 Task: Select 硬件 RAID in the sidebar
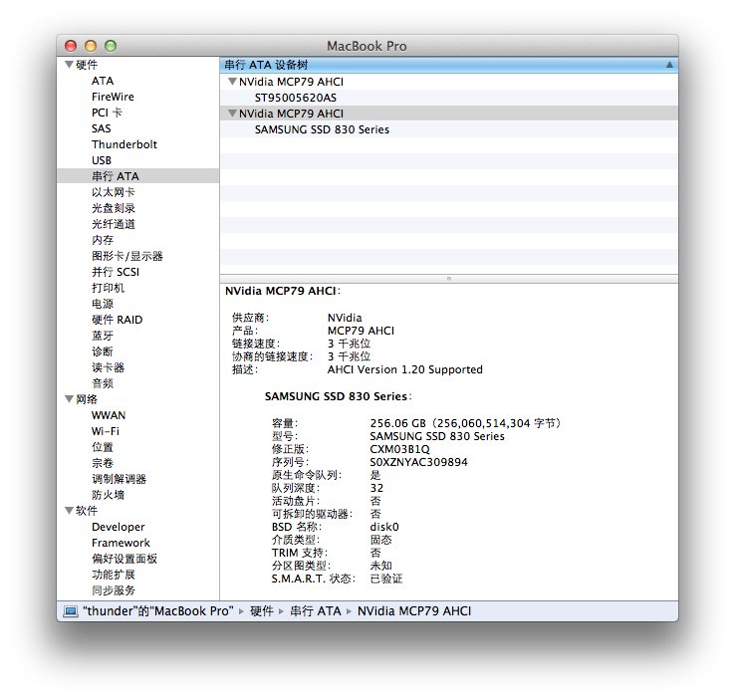coord(118,320)
